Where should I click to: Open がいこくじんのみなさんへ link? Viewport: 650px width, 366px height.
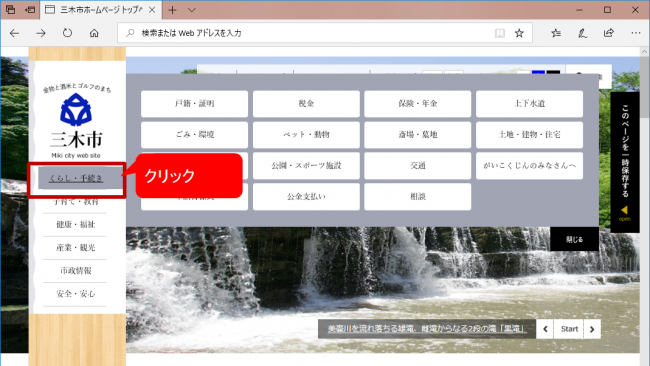pos(529,166)
